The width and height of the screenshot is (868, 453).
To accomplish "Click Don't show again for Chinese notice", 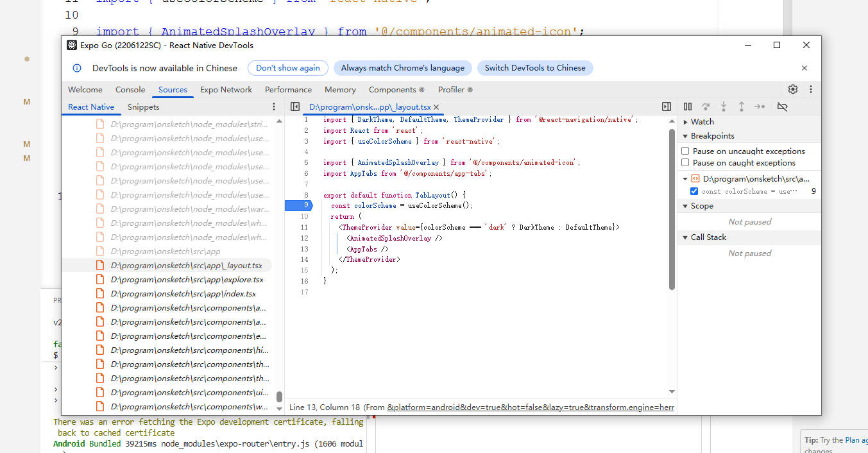I will tap(287, 67).
